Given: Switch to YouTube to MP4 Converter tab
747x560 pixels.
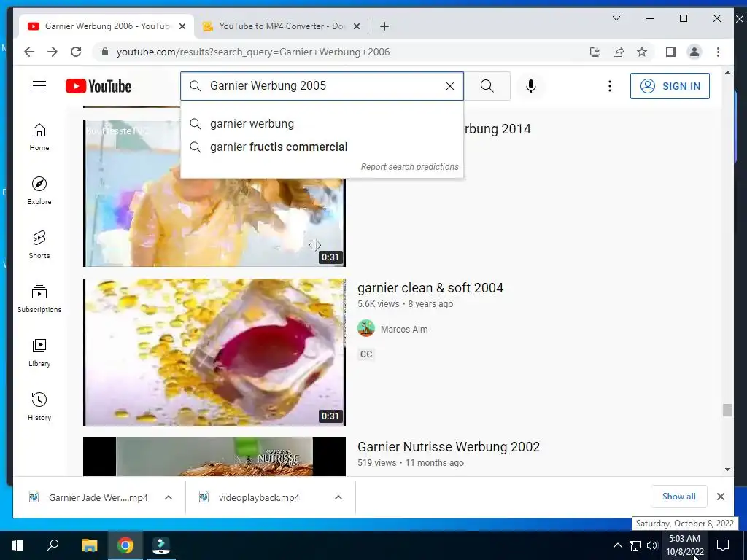Looking at the screenshot, I should point(281,26).
